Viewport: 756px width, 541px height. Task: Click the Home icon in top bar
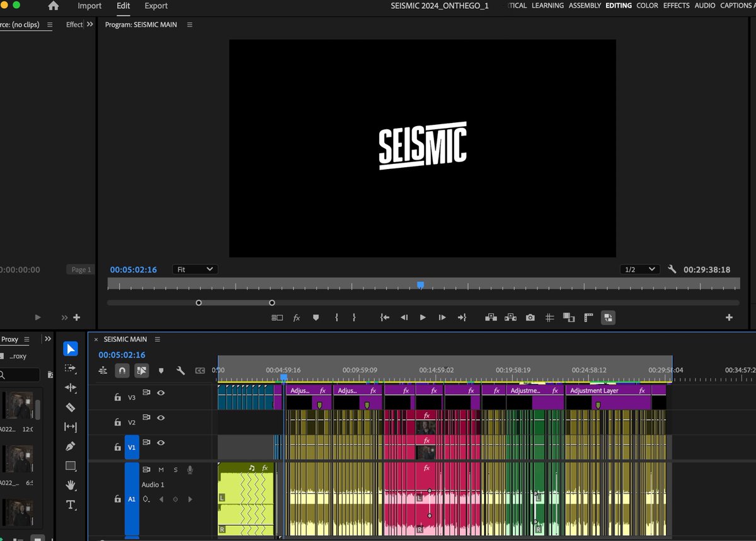click(x=54, y=6)
